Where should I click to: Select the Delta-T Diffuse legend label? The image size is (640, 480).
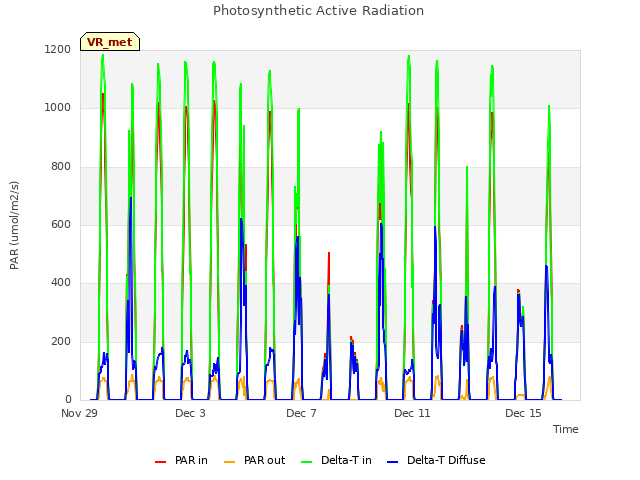click(446, 460)
